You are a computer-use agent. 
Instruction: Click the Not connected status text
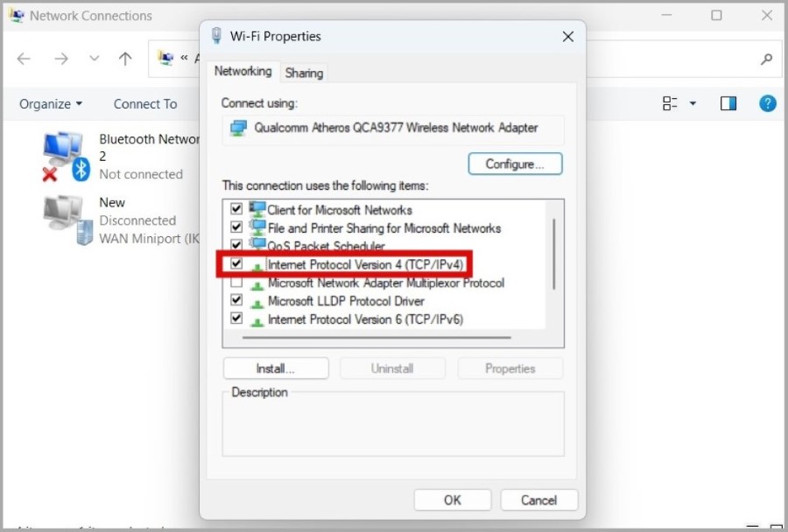pos(141,174)
